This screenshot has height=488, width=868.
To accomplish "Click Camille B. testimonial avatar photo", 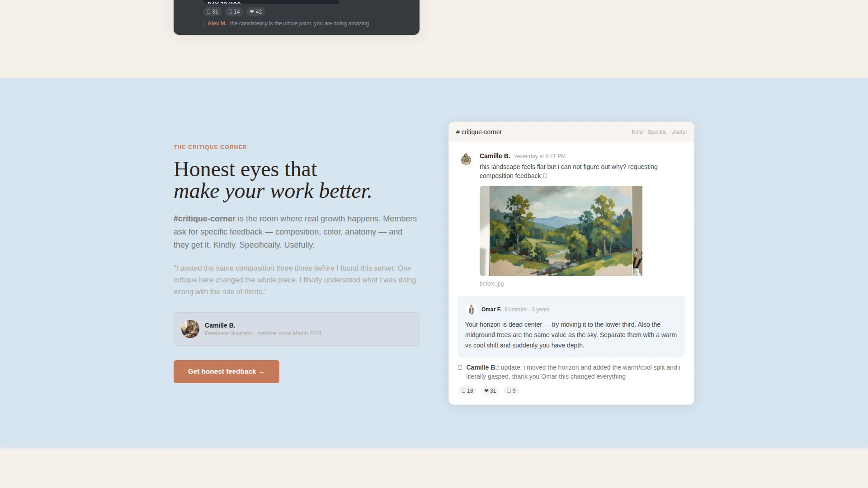I will pyautogui.click(x=190, y=329).
